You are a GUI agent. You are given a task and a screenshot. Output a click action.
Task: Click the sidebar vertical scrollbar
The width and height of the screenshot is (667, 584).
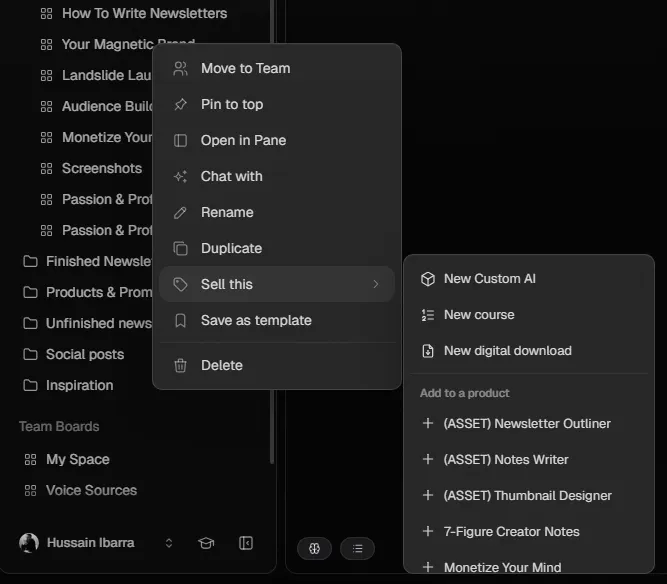pyautogui.click(x=272, y=232)
